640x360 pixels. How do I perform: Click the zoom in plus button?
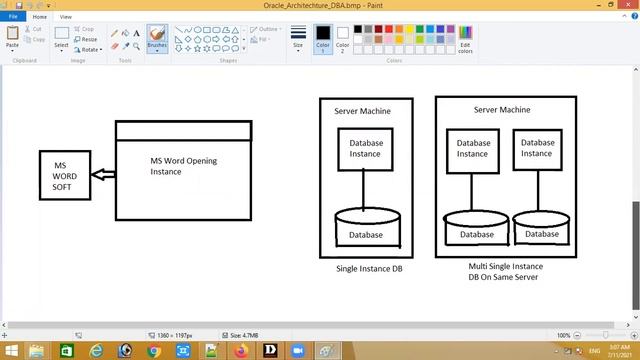coord(634,336)
